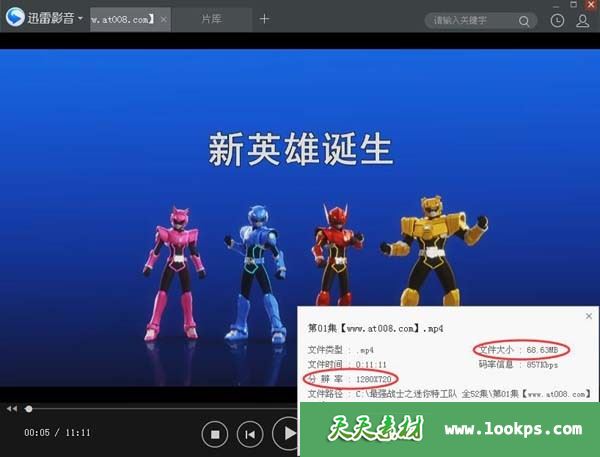The height and width of the screenshot is (457, 600).
Task: Stop video playback
Action: coord(215,434)
